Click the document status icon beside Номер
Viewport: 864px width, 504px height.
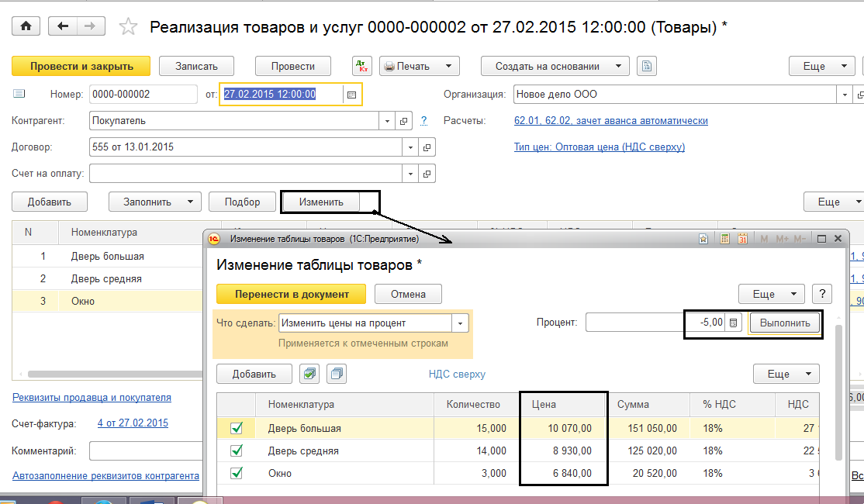point(19,94)
